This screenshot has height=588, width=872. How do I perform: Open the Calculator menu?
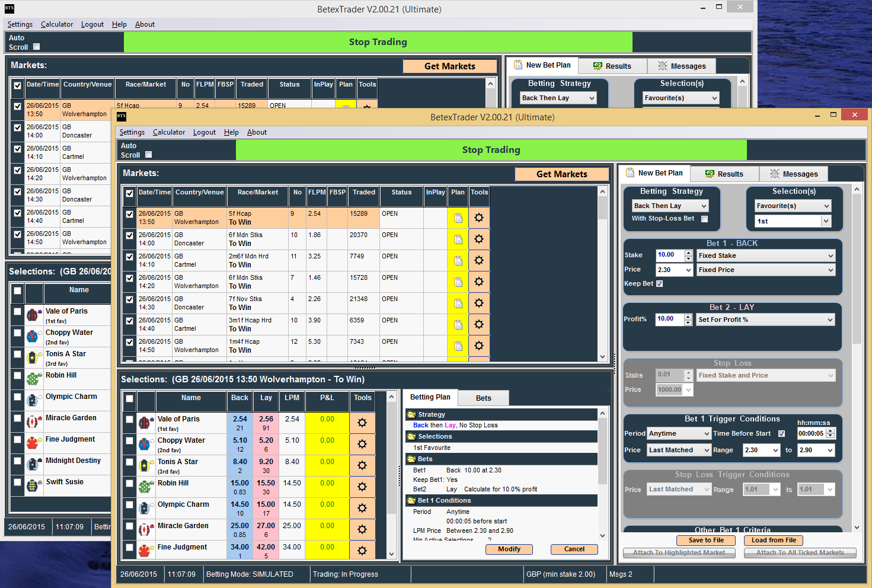point(169,132)
